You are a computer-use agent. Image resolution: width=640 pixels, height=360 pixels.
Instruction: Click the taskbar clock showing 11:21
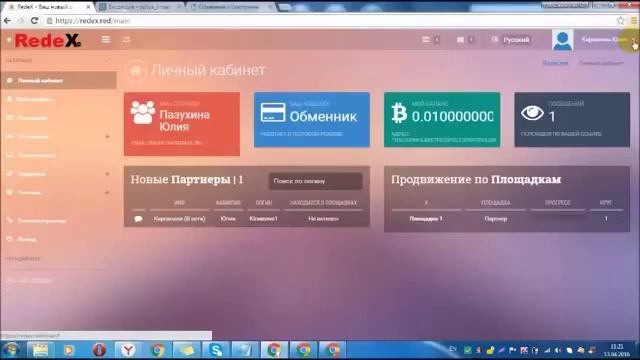click(617, 350)
